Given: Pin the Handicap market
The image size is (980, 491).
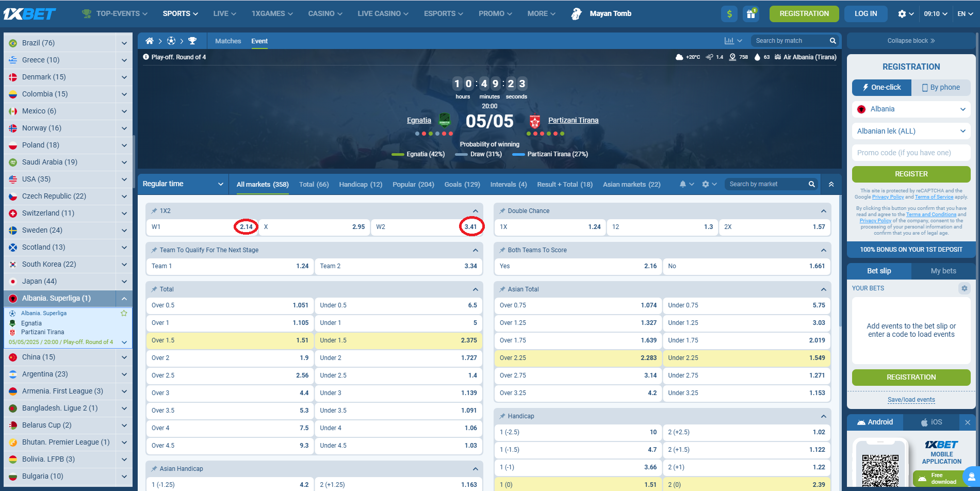Looking at the screenshot, I should coord(502,416).
